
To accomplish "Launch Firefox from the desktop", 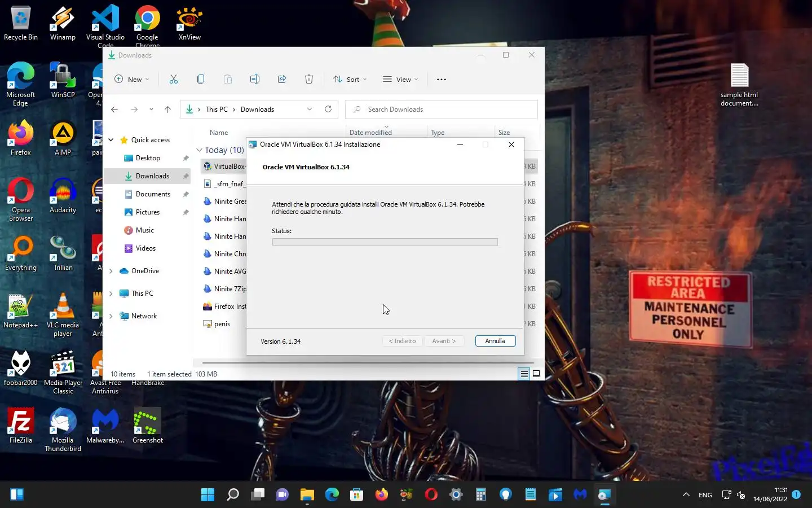I will pyautogui.click(x=21, y=139).
